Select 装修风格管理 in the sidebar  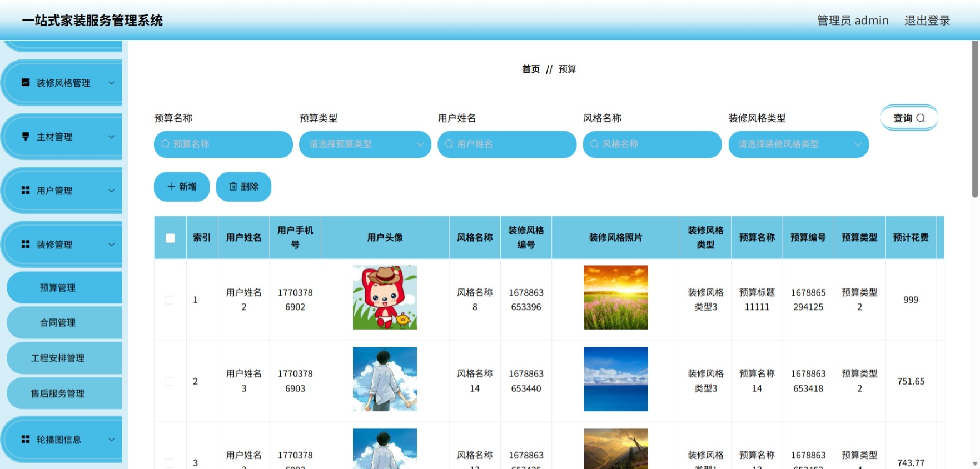pyautogui.click(x=62, y=83)
